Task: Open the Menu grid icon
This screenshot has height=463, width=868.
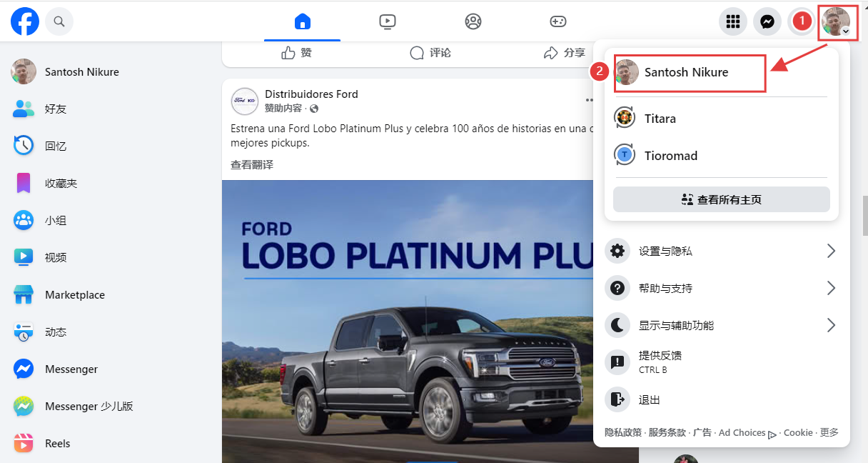Action: tap(732, 21)
